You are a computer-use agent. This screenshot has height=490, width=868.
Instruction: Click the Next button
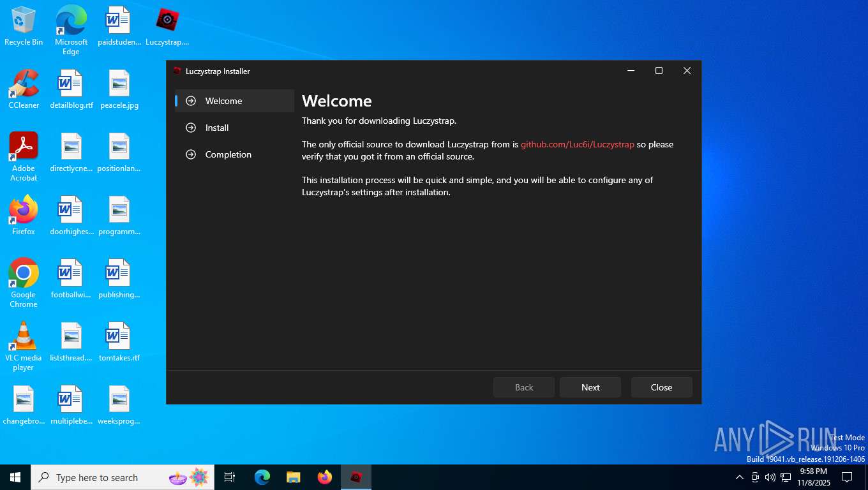pos(590,387)
